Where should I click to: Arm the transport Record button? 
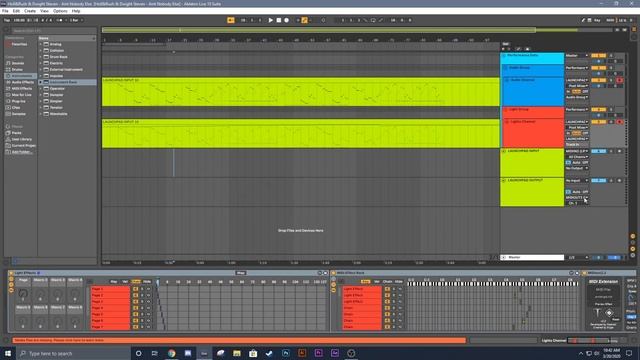pyautogui.click(x=287, y=20)
